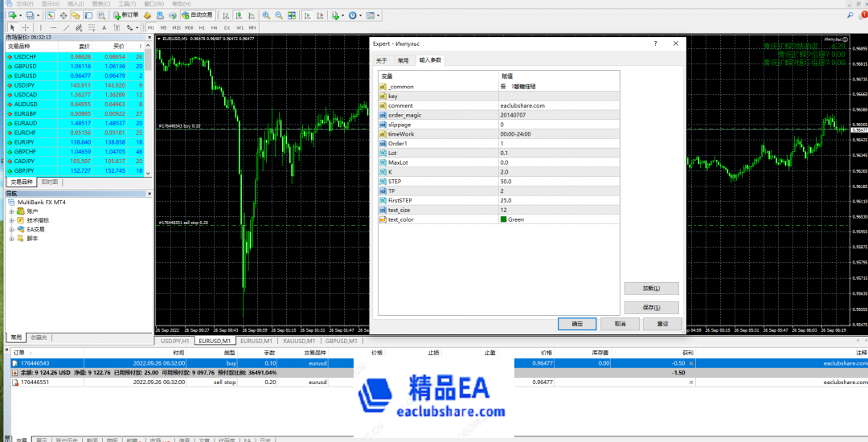Click the 加载(L) button
868x442 pixels.
(x=651, y=289)
